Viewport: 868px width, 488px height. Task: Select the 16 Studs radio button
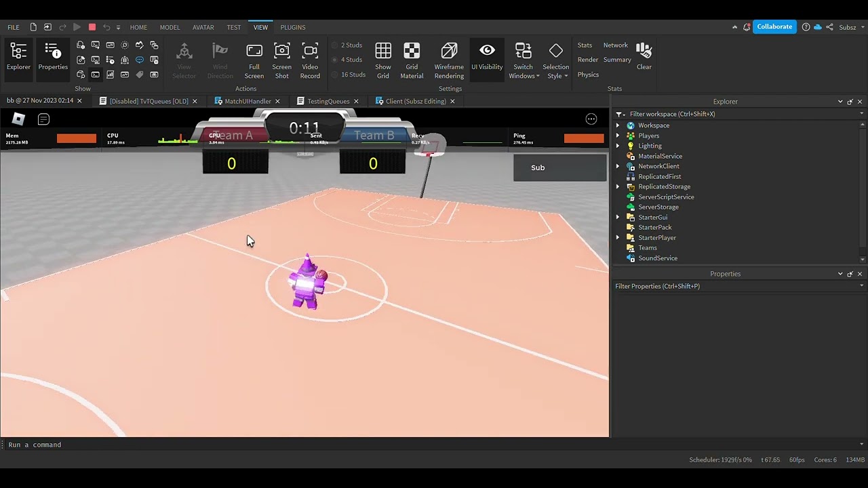coord(348,75)
